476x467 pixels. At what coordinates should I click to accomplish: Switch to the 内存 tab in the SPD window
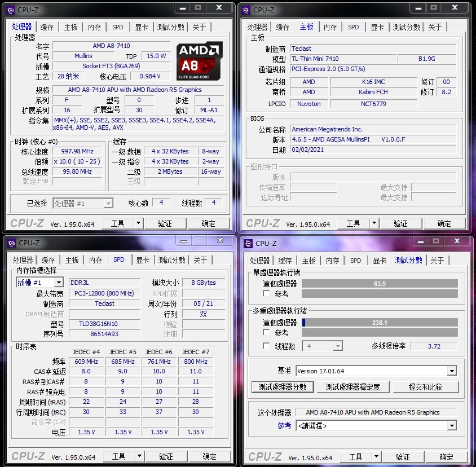(x=96, y=260)
